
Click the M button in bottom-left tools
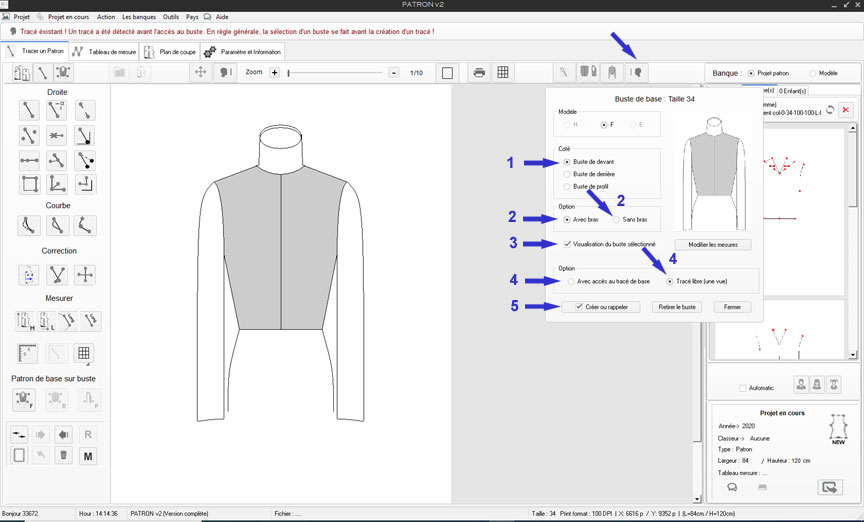tap(88, 456)
